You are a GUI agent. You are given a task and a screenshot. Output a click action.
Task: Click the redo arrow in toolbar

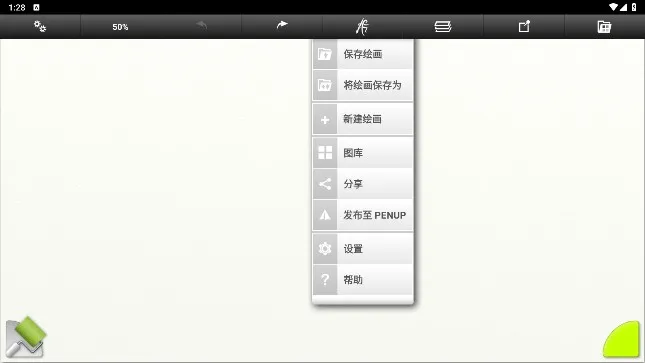tap(282, 25)
